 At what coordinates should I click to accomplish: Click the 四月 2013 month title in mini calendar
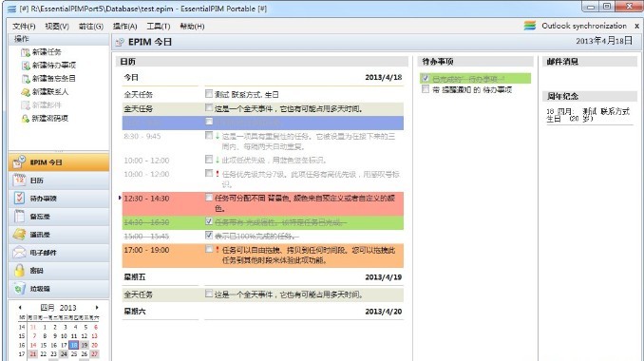(x=58, y=308)
